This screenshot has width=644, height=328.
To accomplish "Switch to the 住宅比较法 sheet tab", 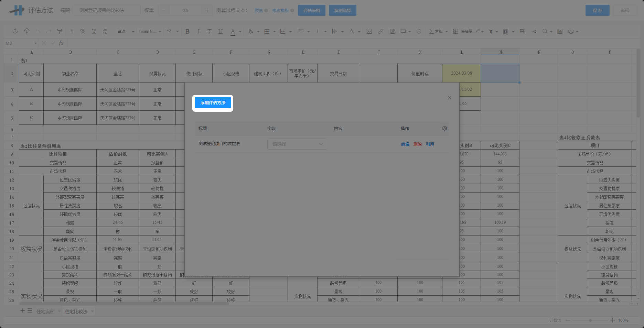I will point(76,311).
